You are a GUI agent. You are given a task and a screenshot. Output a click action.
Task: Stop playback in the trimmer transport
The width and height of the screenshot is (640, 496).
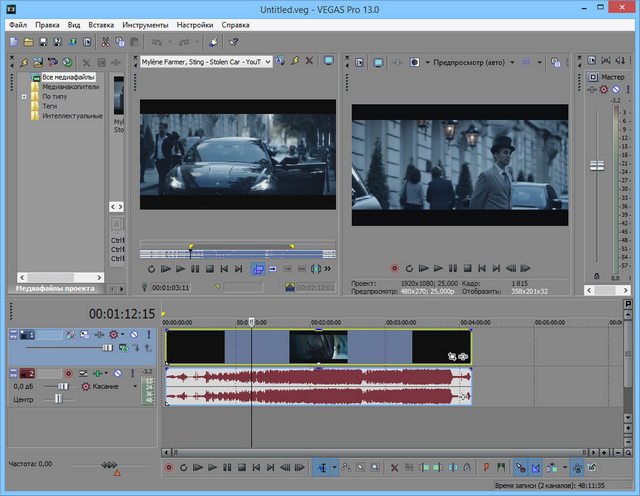pyautogui.click(x=210, y=269)
